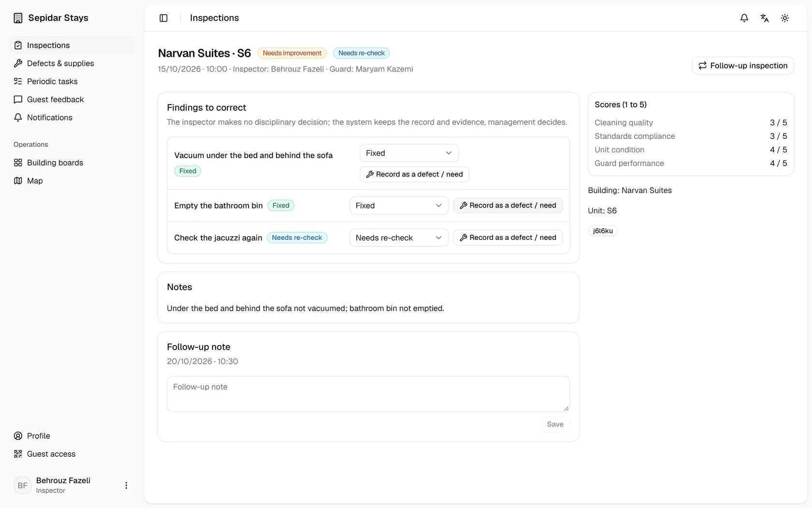812x508 pixels.
Task: Open Needs re-check dropdown for jacuzzi
Action: 399,238
